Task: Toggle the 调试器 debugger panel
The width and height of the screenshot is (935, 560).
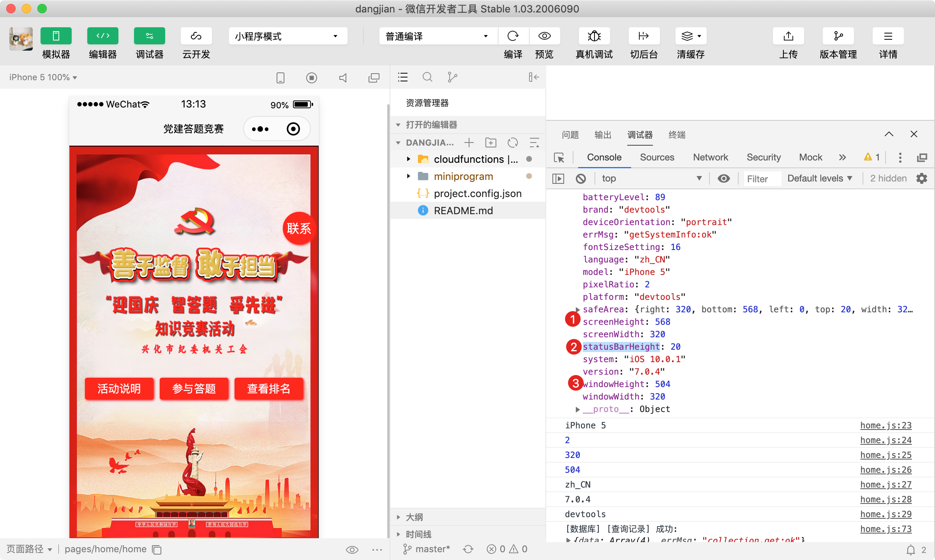Action: pyautogui.click(x=150, y=36)
